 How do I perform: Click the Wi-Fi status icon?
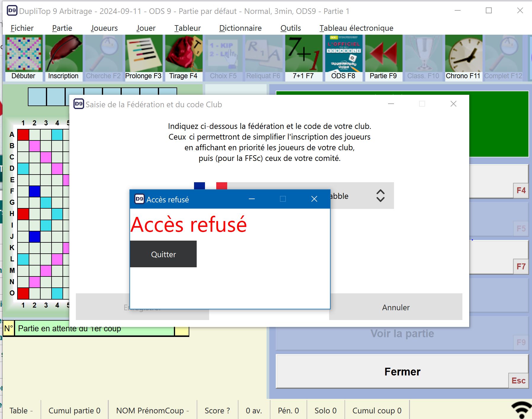[522, 410]
